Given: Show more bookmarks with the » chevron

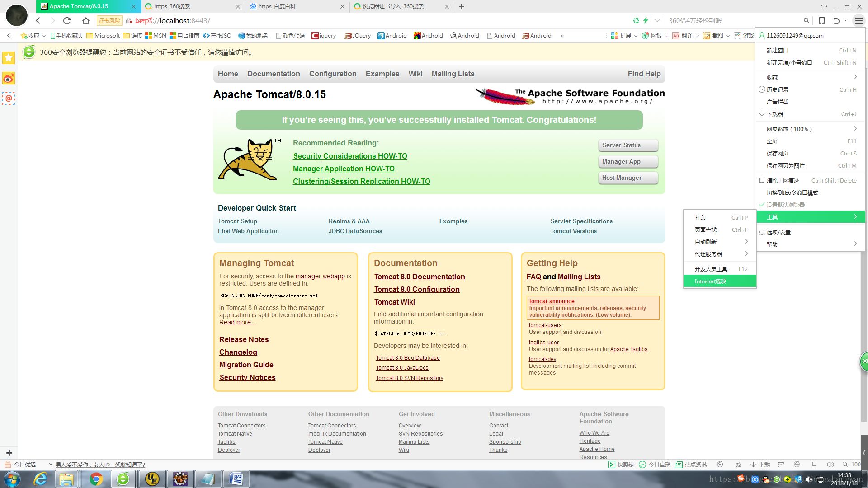Looking at the screenshot, I should point(562,36).
